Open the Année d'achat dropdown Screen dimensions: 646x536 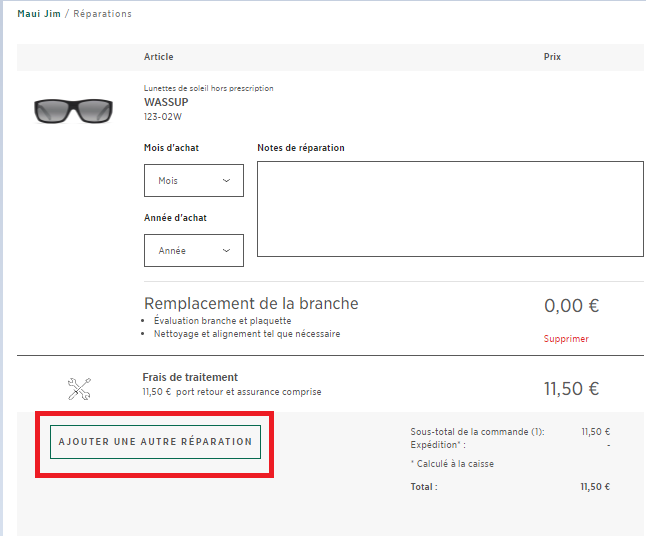tap(194, 250)
